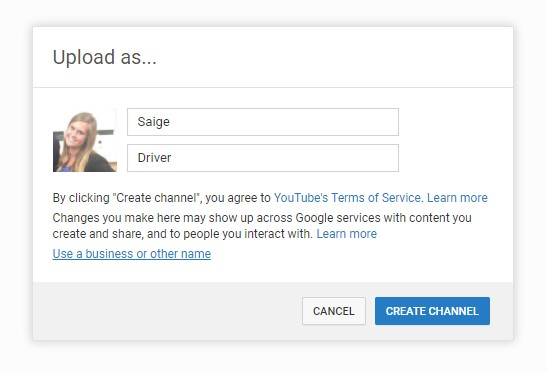Choose Use a business or other name
The image size is (547, 373).
pyautogui.click(x=132, y=254)
